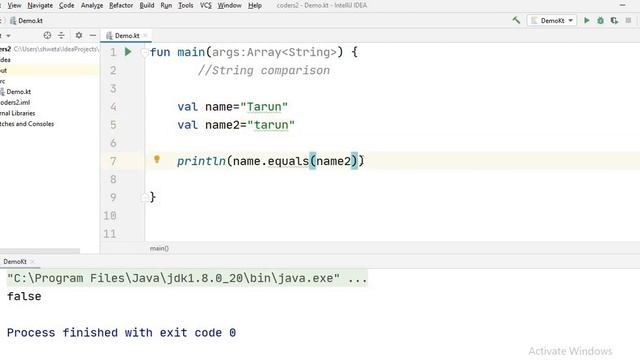Open the Run menu
Image resolution: width=640 pixels, height=360 pixels.
click(x=166, y=5)
